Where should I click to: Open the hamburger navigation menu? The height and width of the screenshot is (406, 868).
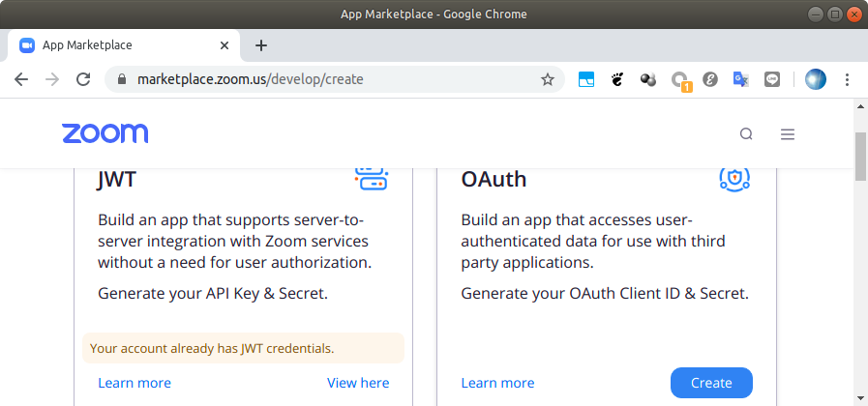pos(788,134)
